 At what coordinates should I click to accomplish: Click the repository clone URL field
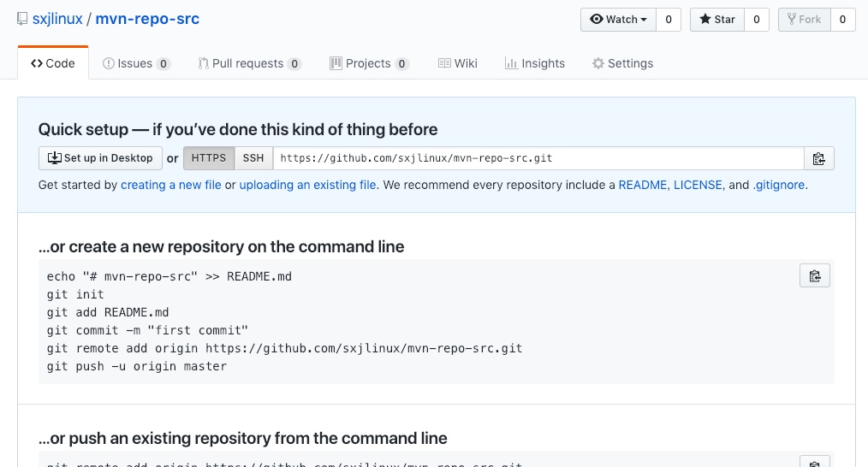(538, 158)
